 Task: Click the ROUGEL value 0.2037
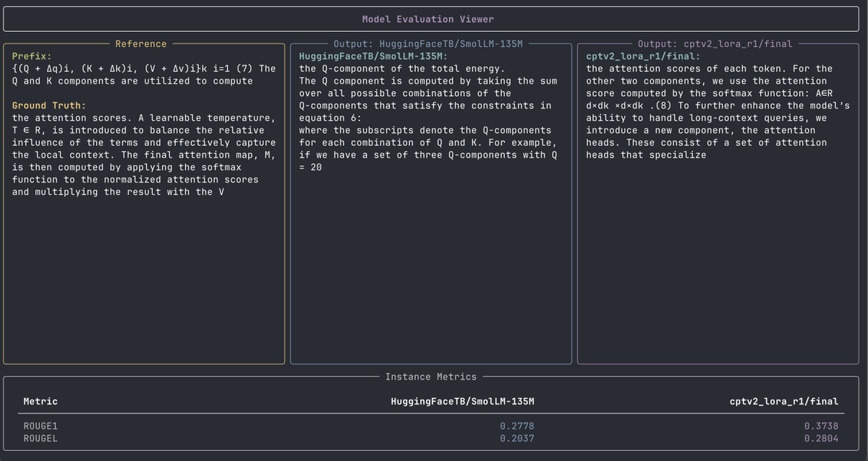click(x=517, y=438)
